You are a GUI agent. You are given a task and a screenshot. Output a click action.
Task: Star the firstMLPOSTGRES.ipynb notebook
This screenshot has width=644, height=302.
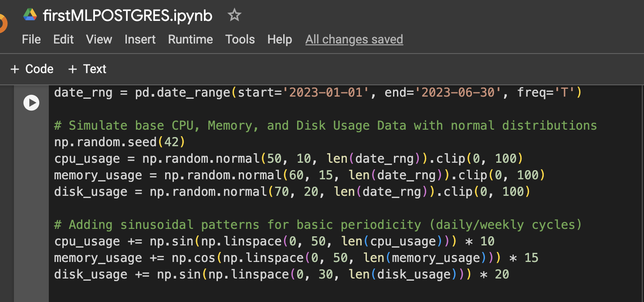pos(234,16)
